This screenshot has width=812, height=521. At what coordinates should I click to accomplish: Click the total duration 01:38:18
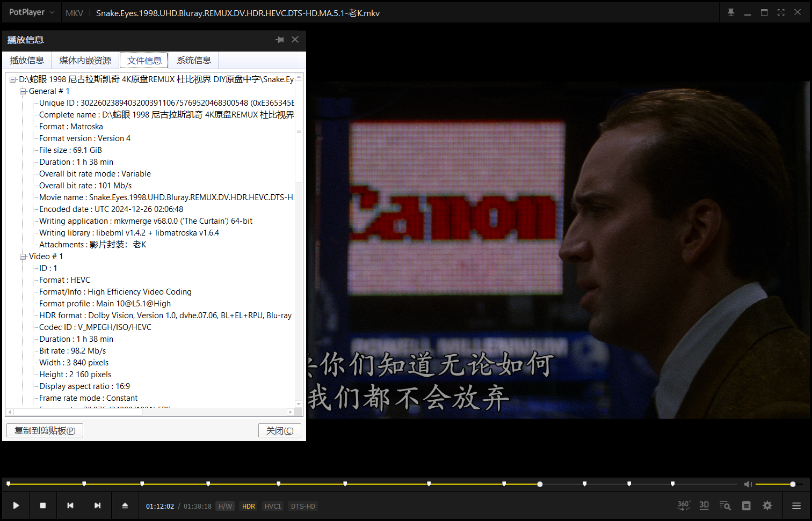(x=198, y=506)
